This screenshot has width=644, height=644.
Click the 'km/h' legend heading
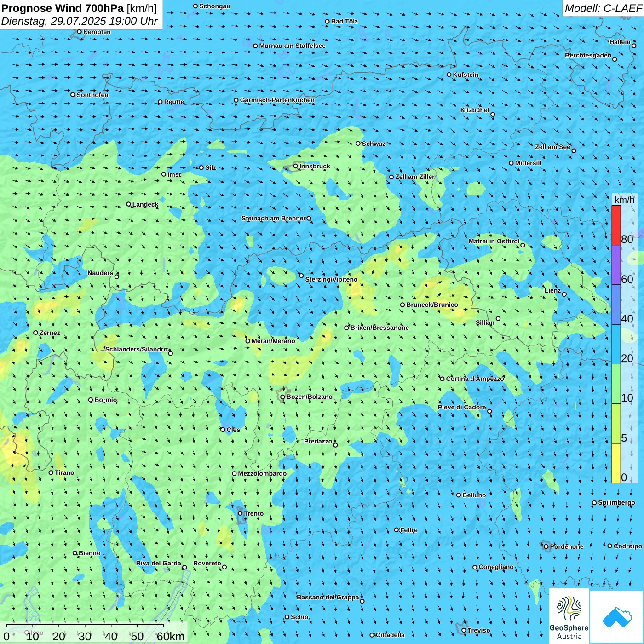coord(624,200)
